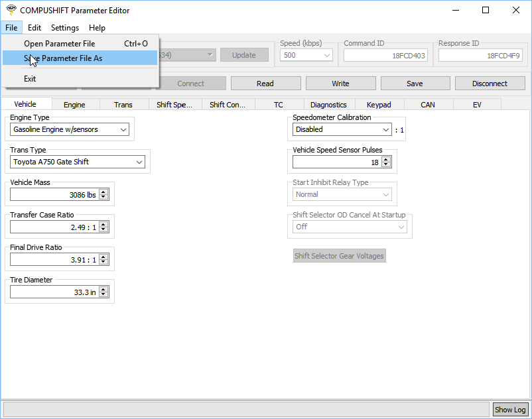The width and height of the screenshot is (532, 419).
Task: Click the COMPUSHIFT app icon in title bar
Action: point(11,10)
